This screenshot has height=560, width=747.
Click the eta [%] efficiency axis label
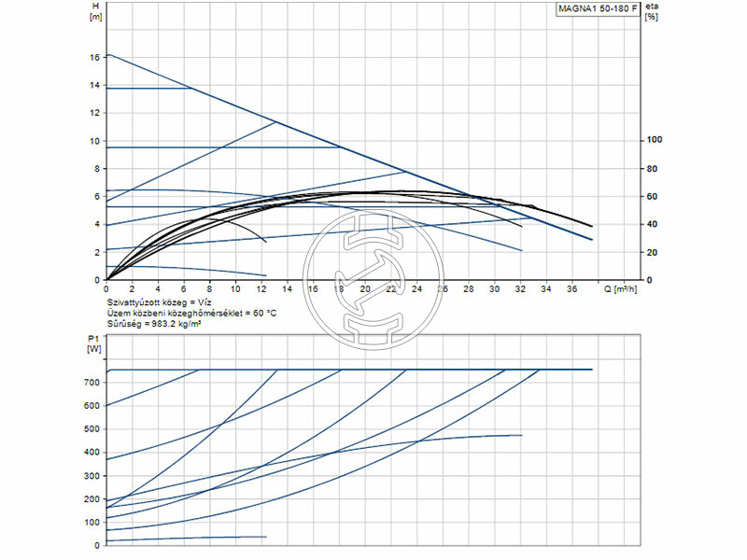[x=652, y=11]
